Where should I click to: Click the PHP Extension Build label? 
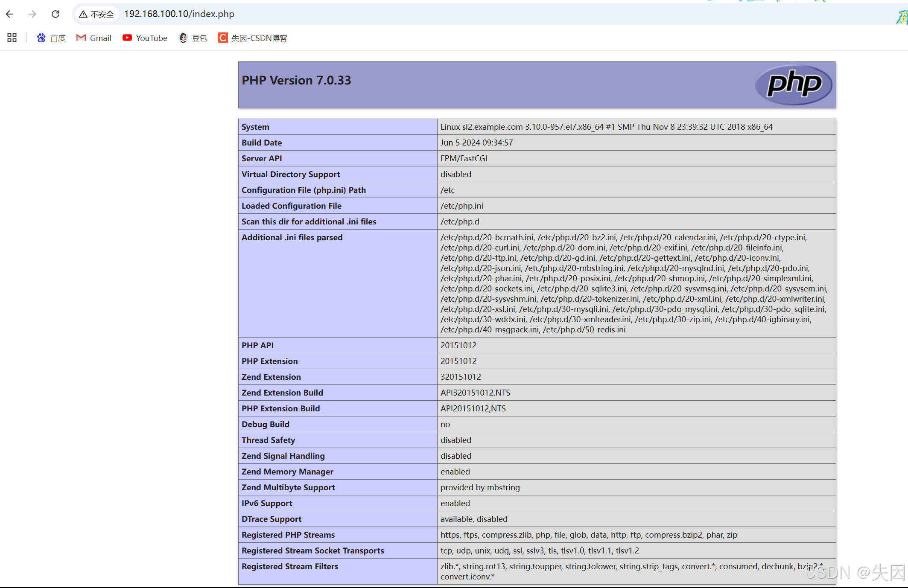(x=281, y=408)
